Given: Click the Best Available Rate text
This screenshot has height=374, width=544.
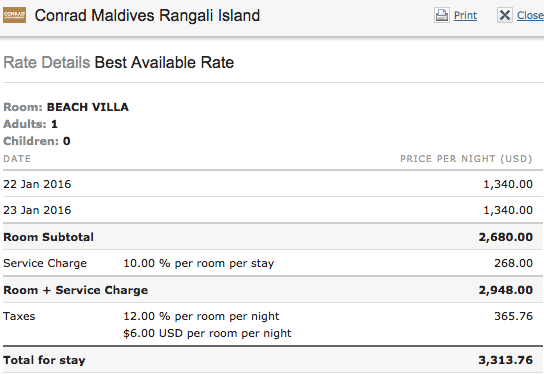Looking at the screenshot, I should (164, 63).
